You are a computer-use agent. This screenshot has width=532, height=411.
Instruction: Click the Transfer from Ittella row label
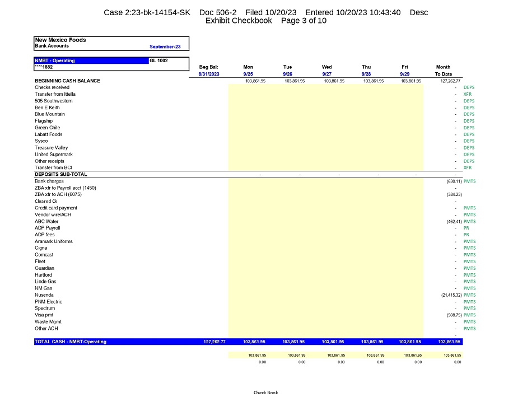click(55, 94)
